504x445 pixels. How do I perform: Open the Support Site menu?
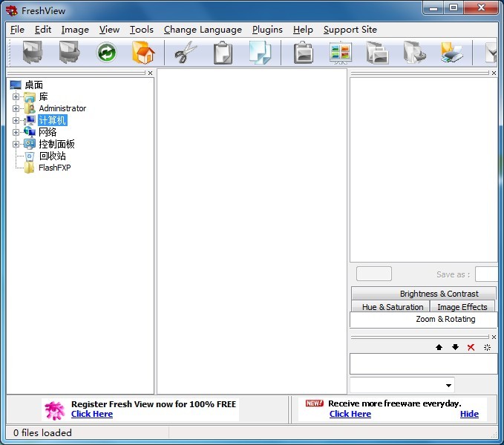(x=350, y=30)
